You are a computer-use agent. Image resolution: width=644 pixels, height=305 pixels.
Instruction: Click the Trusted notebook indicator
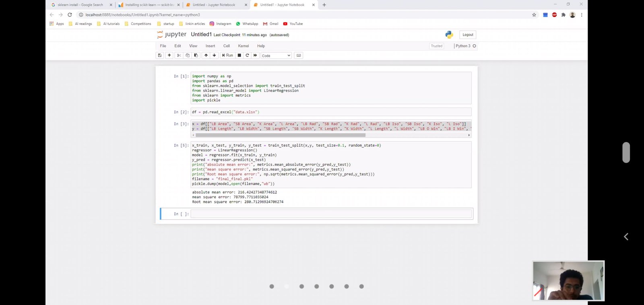[436, 46]
